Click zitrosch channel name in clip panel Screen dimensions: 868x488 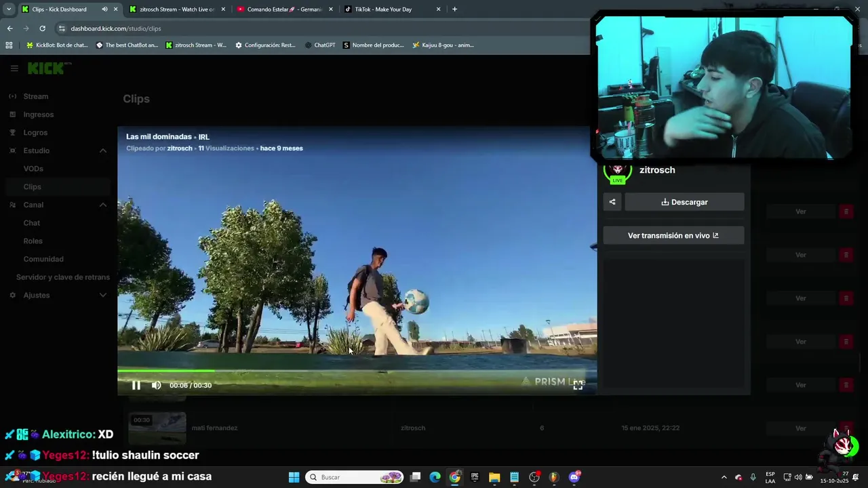pos(657,170)
